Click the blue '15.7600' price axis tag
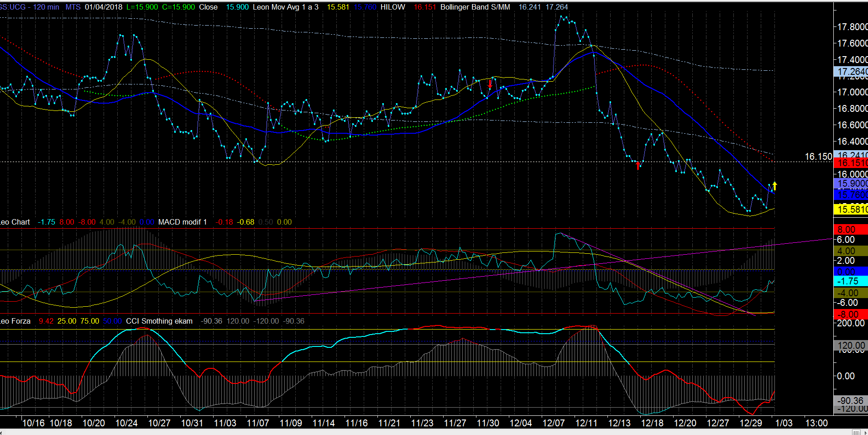This screenshot has height=435, width=868. tap(851, 194)
